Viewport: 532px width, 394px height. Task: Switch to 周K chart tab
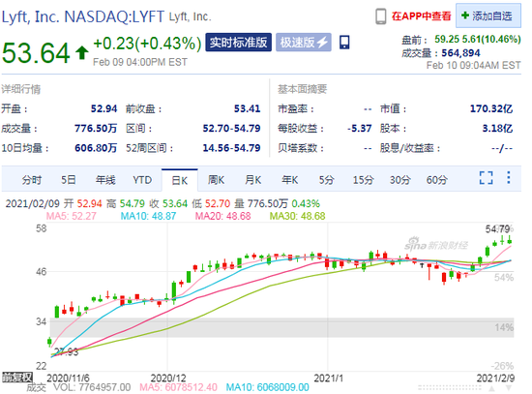click(x=216, y=180)
